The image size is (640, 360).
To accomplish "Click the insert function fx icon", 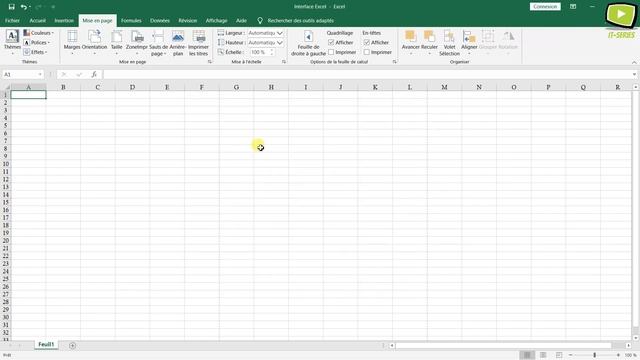I will pos(94,74).
